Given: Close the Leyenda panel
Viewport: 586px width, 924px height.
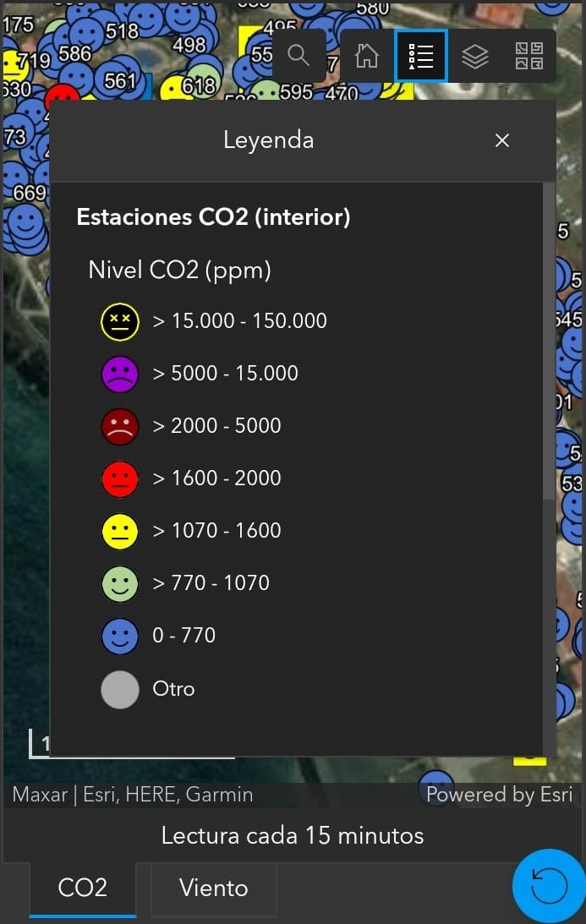Looking at the screenshot, I should 502,140.
